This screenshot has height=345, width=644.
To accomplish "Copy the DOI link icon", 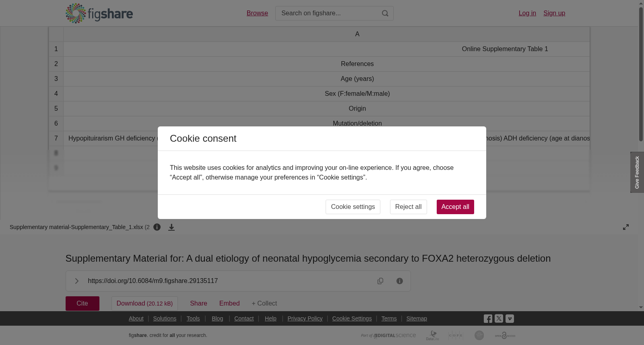I will [x=380, y=281].
